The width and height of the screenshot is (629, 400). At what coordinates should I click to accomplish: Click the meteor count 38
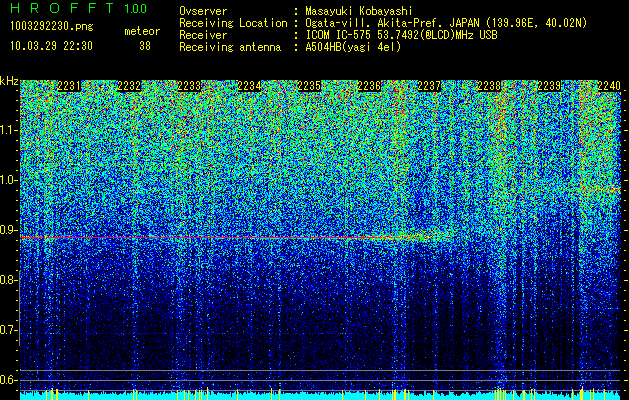point(145,46)
